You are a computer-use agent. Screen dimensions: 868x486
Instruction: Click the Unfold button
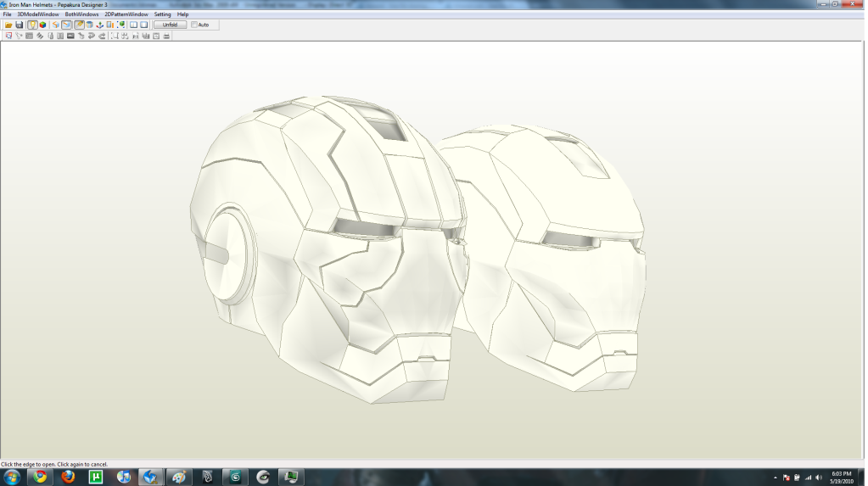tap(170, 25)
